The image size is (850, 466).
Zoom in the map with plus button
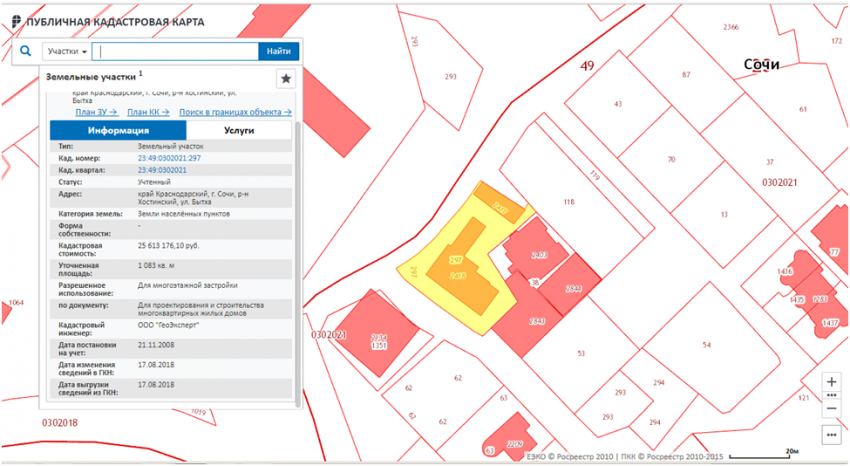pos(832,382)
